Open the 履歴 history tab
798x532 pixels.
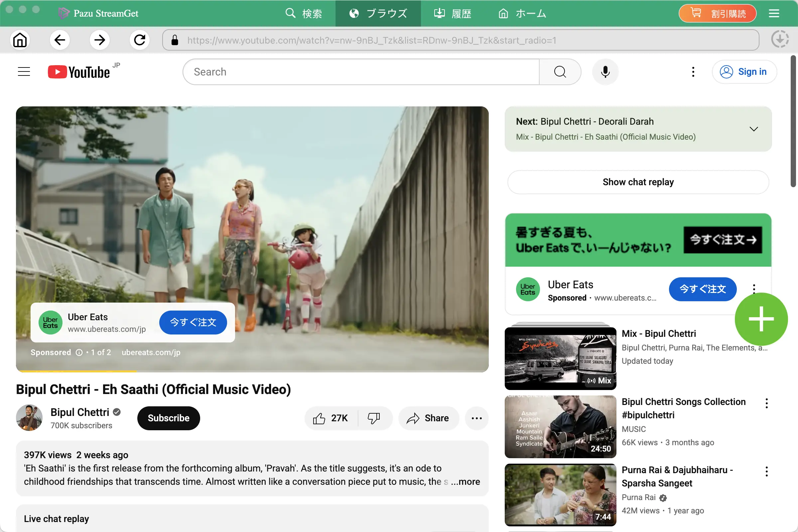(x=453, y=13)
